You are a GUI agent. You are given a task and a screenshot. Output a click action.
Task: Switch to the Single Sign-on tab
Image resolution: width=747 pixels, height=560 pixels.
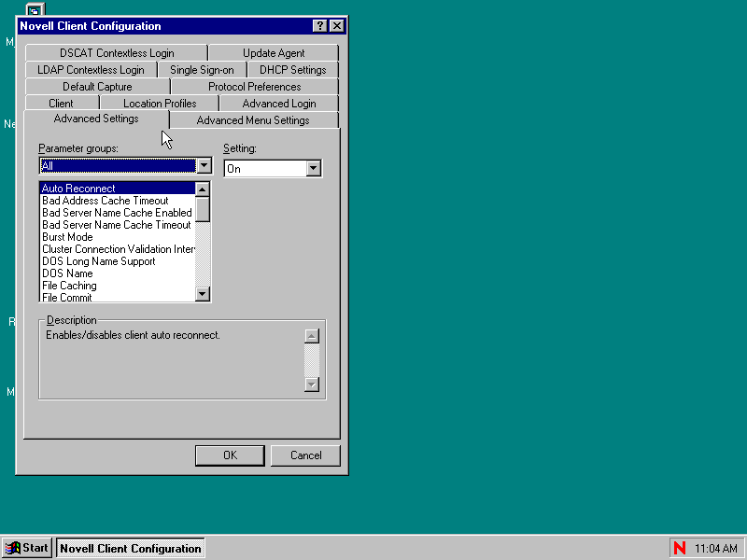tap(202, 69)
